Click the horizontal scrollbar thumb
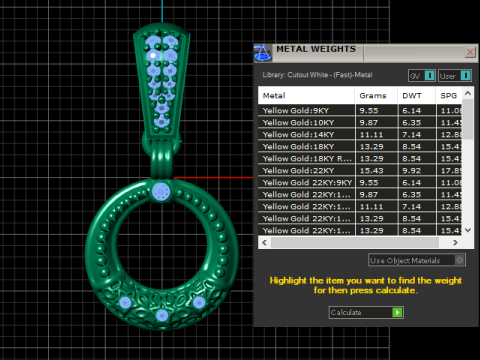480x360 pixels. click(355, 242)
